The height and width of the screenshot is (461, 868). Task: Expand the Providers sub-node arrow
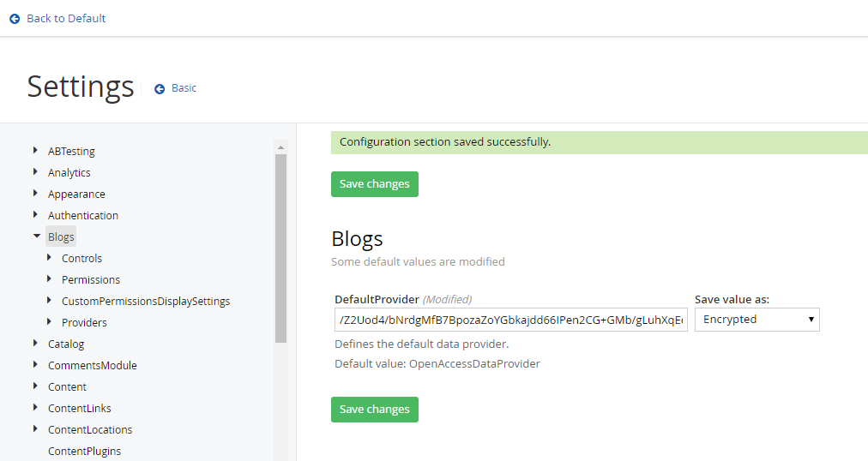(50, 322)
